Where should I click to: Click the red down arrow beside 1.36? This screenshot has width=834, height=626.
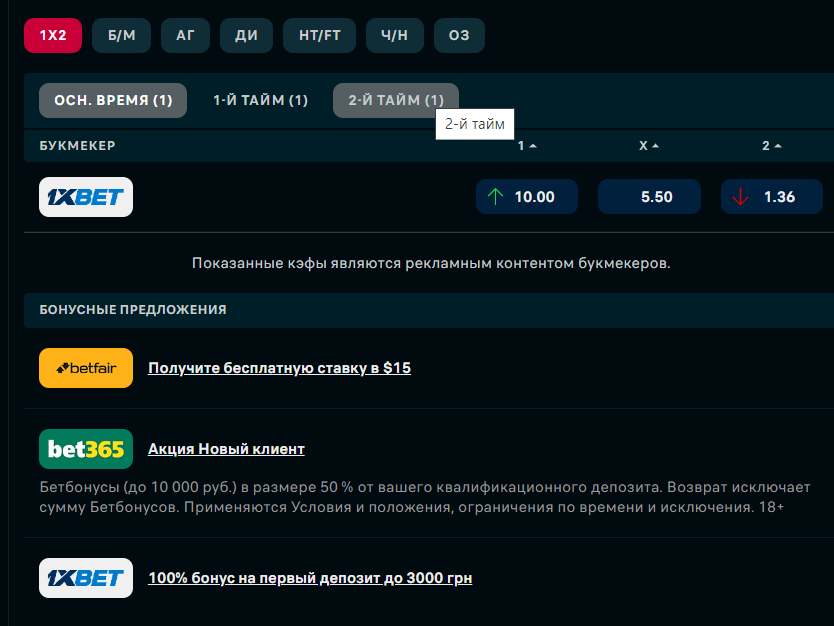click(x=740, y=197)
